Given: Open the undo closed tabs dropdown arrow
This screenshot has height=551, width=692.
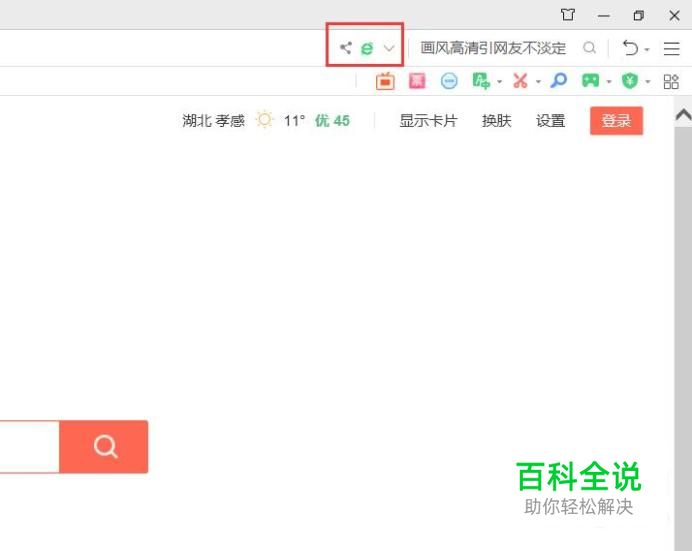Looking at the screenshot, I should coord(647,49).
